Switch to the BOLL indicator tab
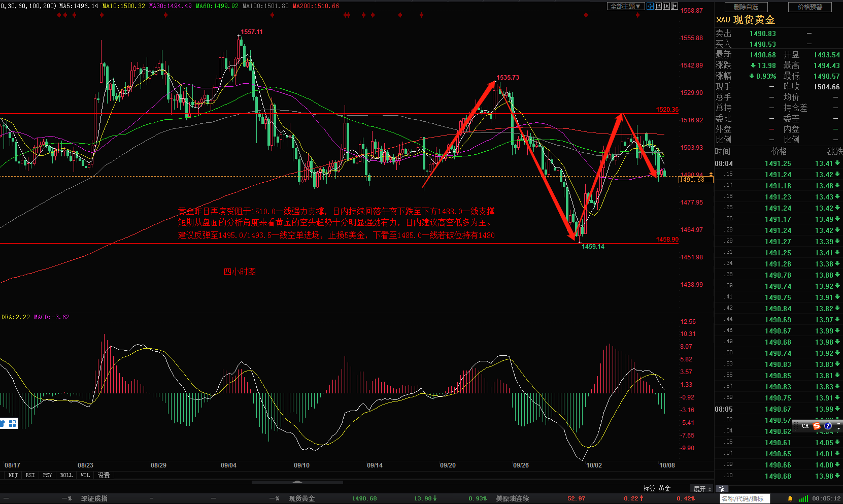Viewport: 843px width, 504px height. (x=66, y=476)
